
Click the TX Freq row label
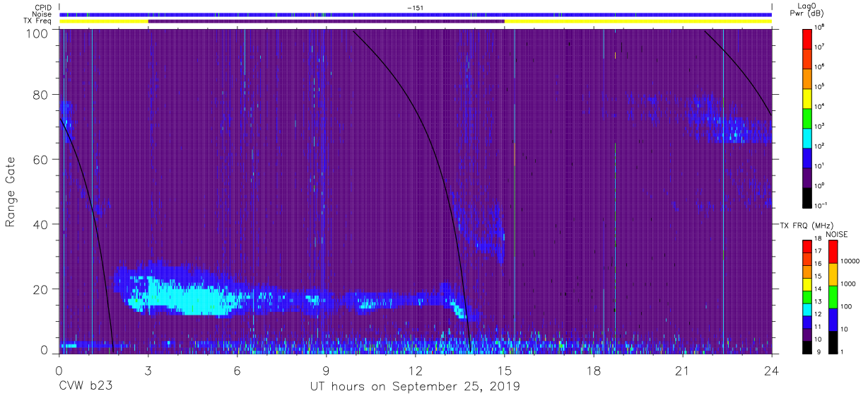(x=38, y=21)
